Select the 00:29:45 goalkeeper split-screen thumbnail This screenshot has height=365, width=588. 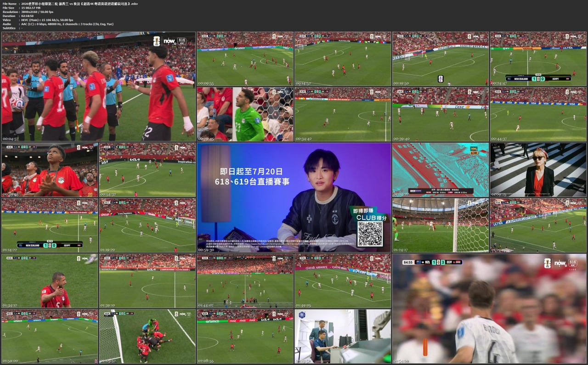pos(245,114)
